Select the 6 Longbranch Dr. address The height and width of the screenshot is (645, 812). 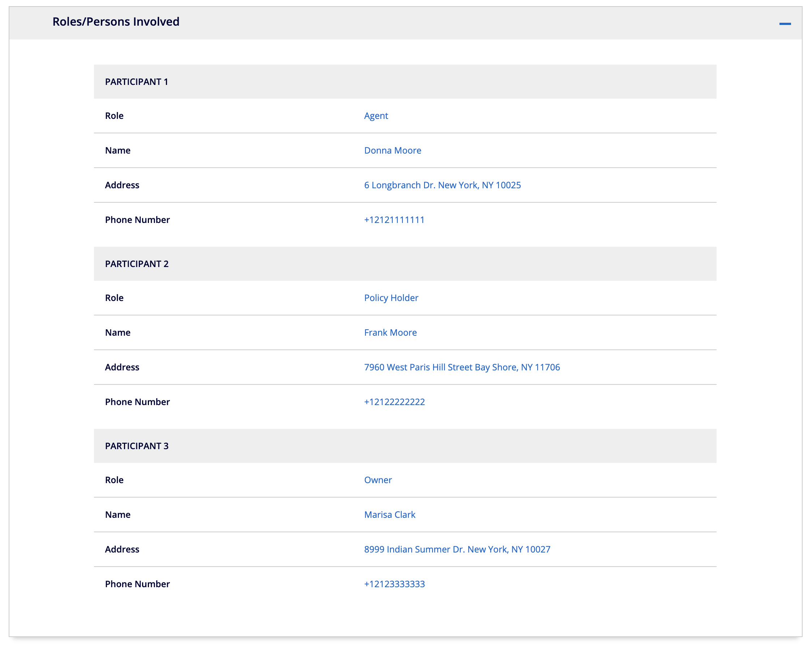pos(442,185)
